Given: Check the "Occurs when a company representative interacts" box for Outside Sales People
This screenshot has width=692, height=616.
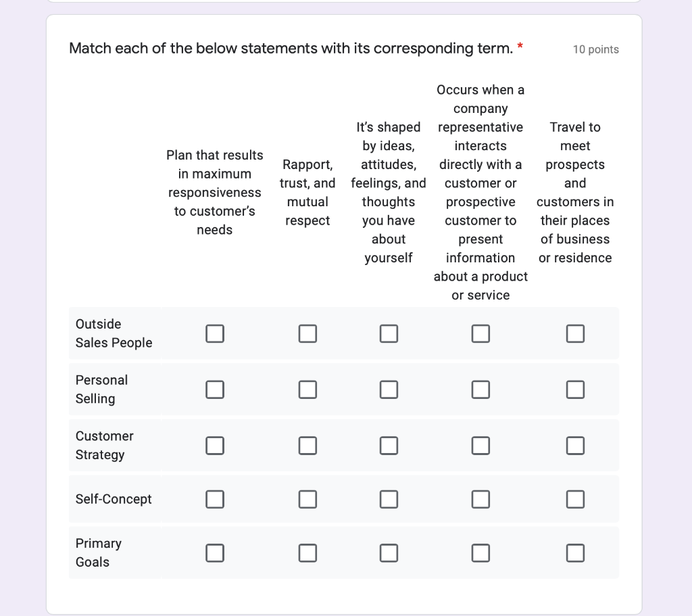Looking at the screenshot, I should coord(480,333).
